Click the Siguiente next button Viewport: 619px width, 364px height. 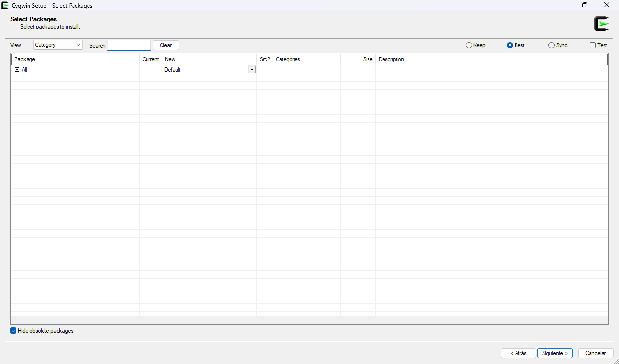[x=555, y=353]
